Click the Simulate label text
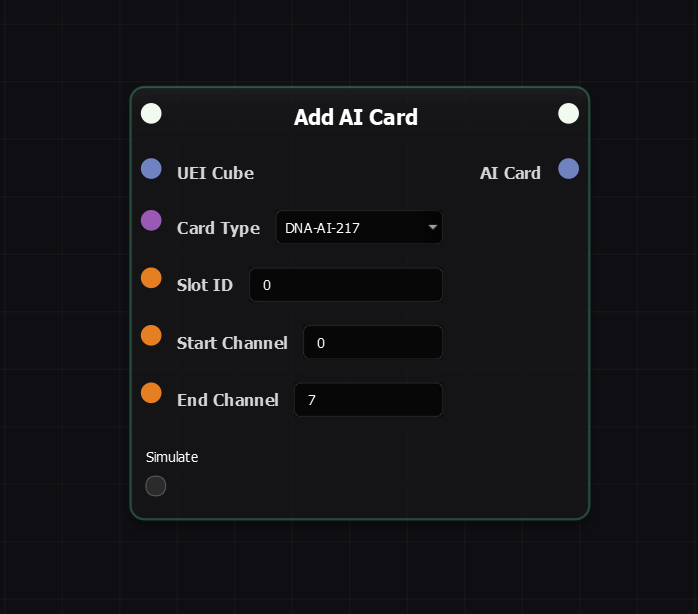 pyautogui.click(x=172, y=457)
